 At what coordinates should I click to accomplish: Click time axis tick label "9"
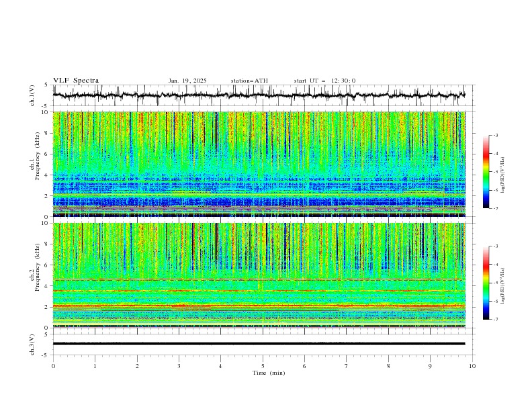click(x=430, y=366)
